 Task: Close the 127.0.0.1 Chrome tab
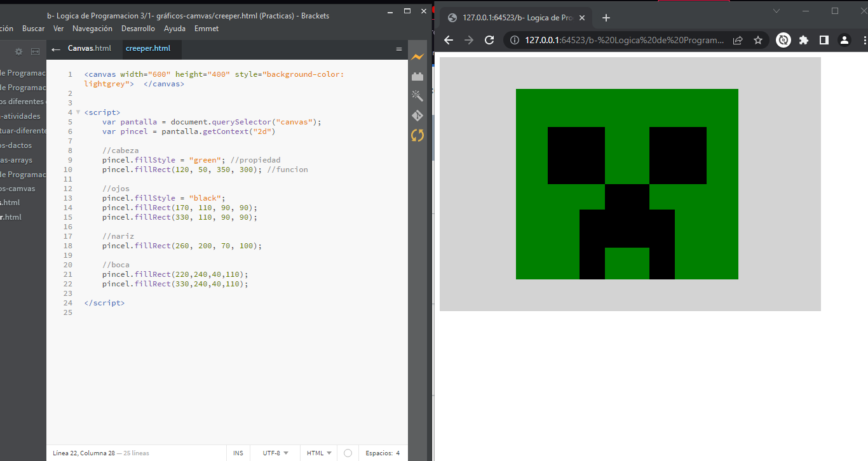[x=581, y=18]
